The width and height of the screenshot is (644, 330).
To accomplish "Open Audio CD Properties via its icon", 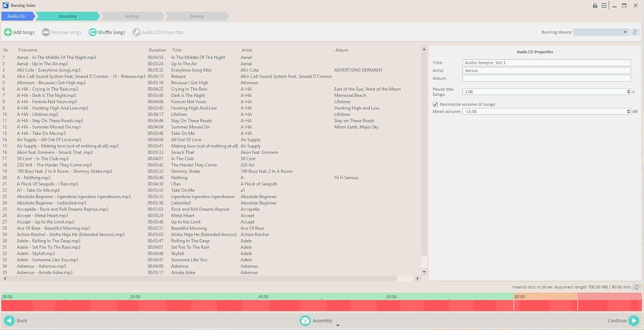I will 136,32.
